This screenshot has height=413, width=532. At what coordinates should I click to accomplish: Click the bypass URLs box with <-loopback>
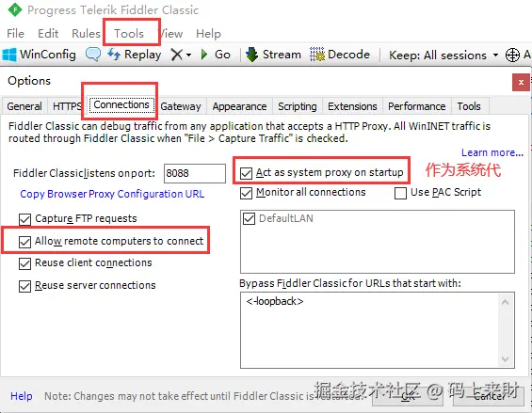pyautogui.click(x=378, y=330)
